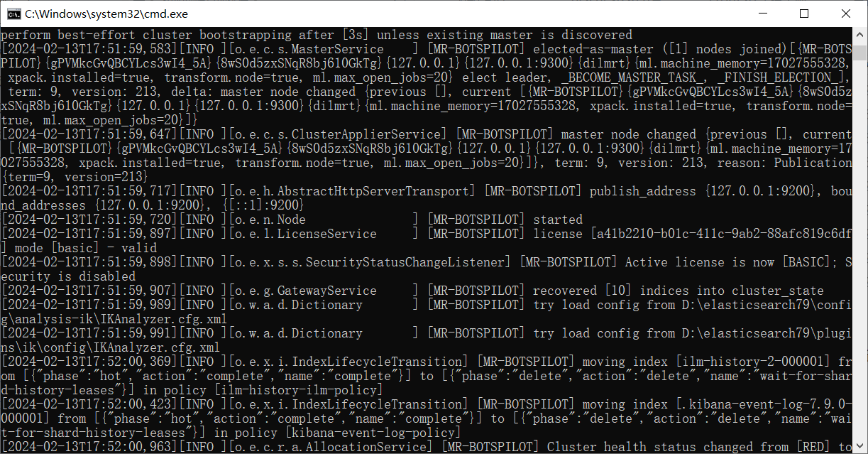The image size is (868, 454).
Task: Click the 'mode [basic] - valid' text
Action: [82, 248]
